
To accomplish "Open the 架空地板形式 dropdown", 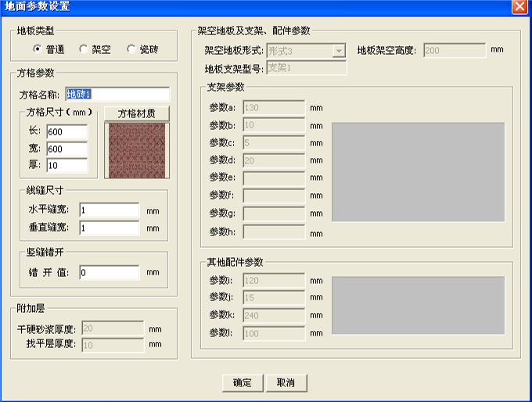I will click(339, 51).
